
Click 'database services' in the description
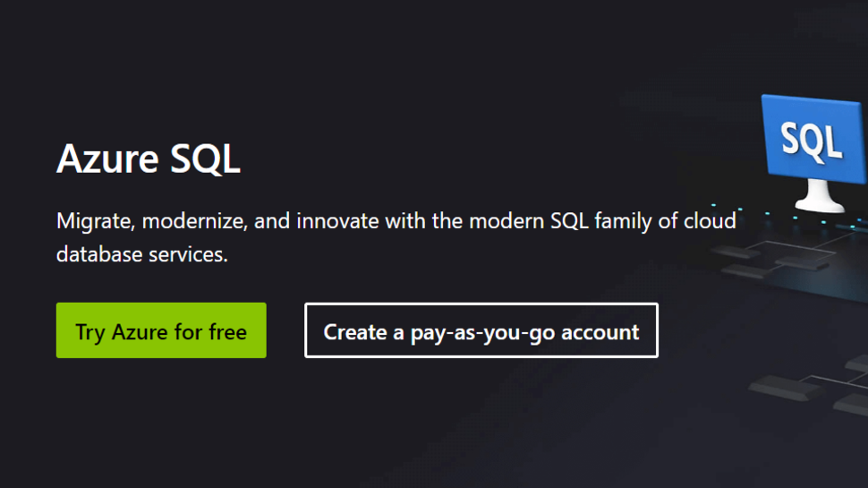142,254
